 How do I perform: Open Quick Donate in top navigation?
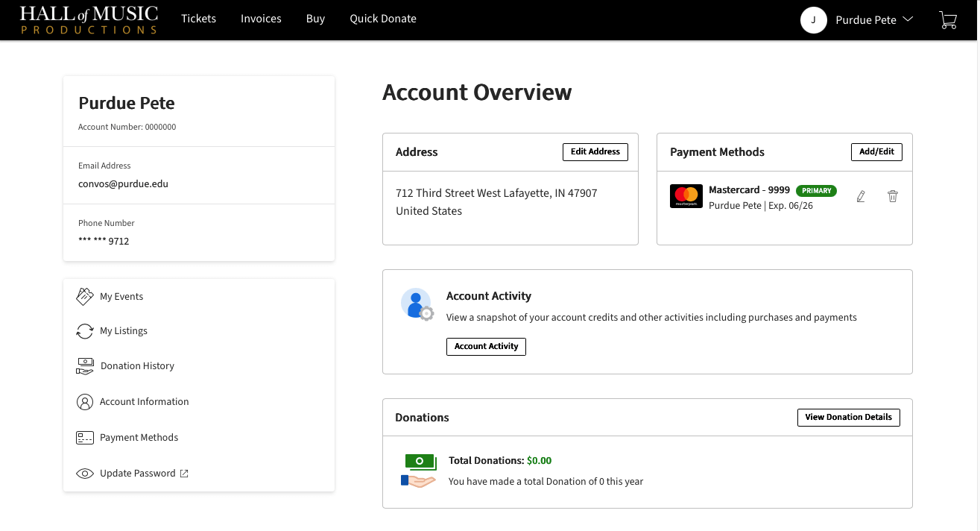pyautogui.click(x=383, y=19)
